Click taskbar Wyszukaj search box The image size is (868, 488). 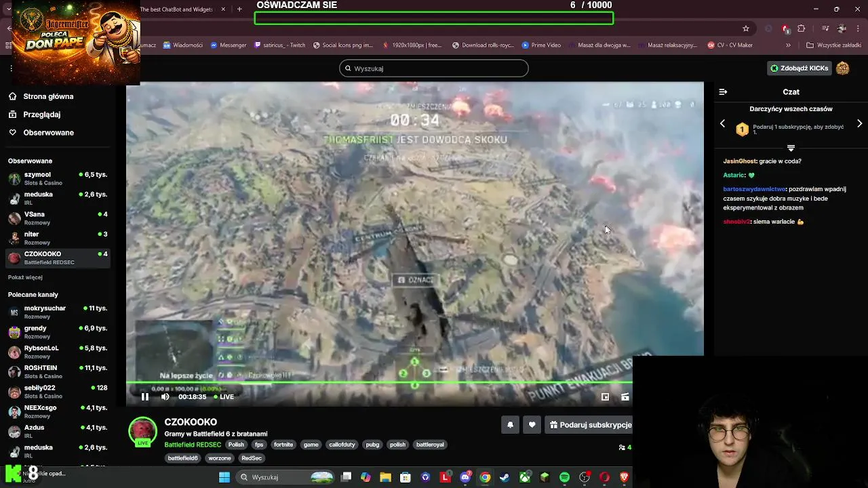(x=286, y=477)
